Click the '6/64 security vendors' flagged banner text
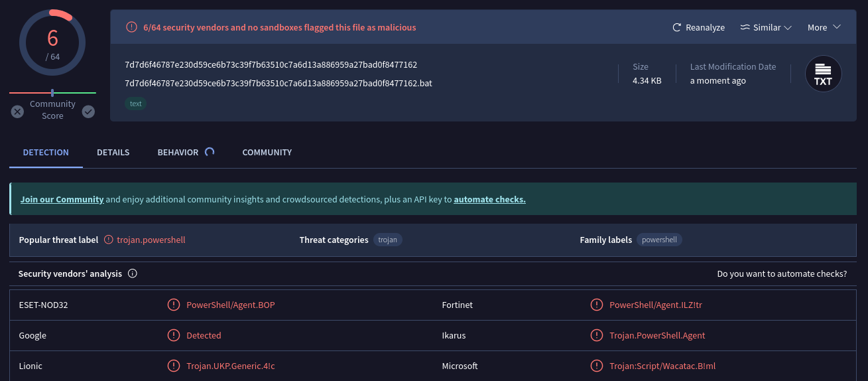The image size is (868, 381). [280, 27]
